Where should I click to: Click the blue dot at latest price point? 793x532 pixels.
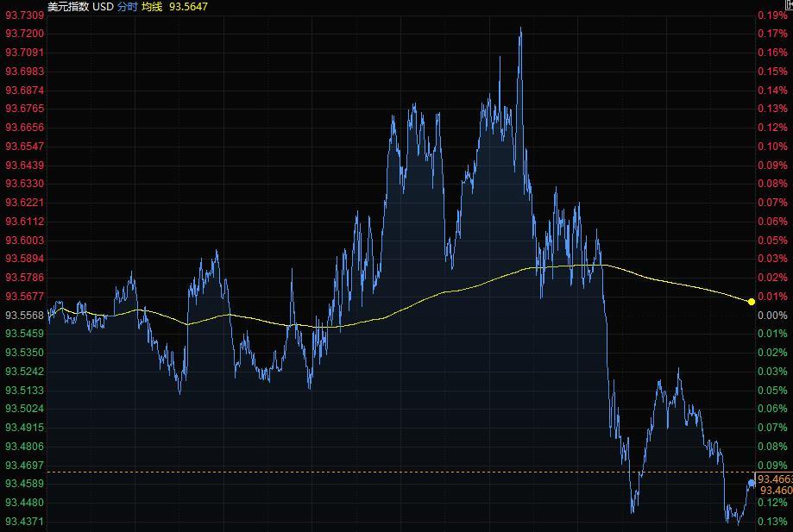pyautogui.click(x=751, y=483)
